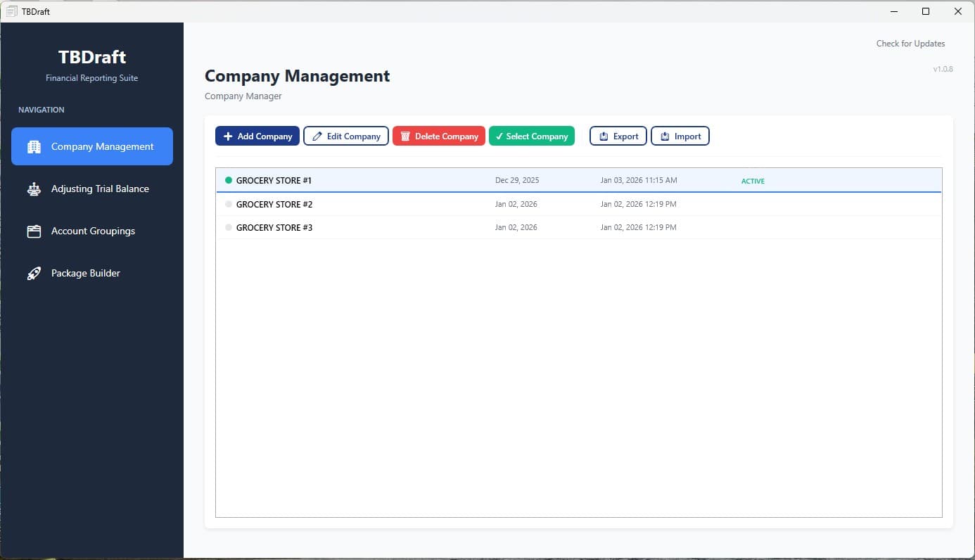Maximize the TBDraft window
The image size is (975, 560).
pyautogui.click(x=926, y=11)
